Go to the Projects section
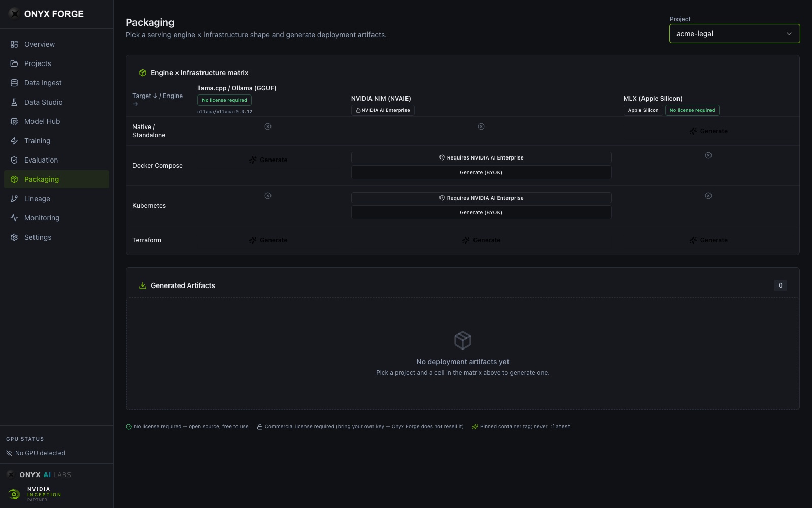Screen dimensions: 812x508 [56, 63]
